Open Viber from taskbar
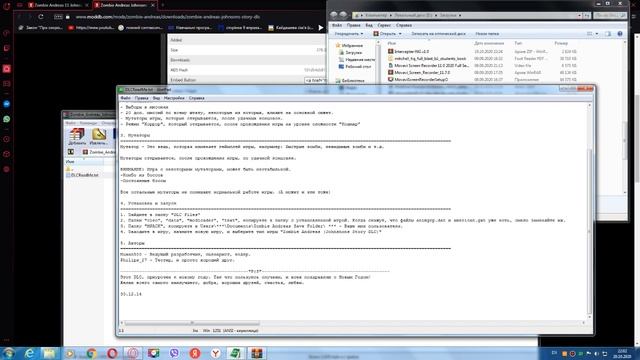Image resolution: width=640 pixels, height=360 pixels. pos(174,353)
